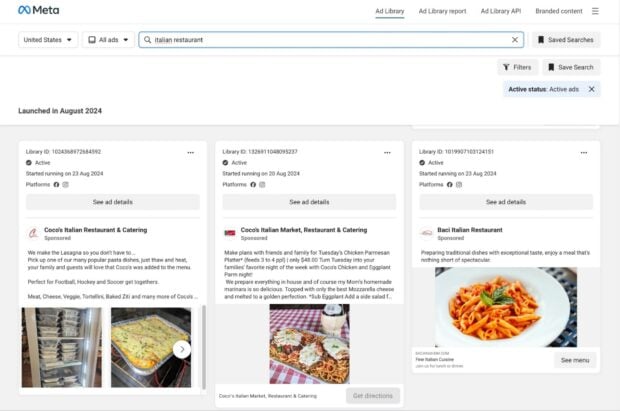Click the lasagna tray thumbnail
The image size is (620, 411).
(151, 347)
